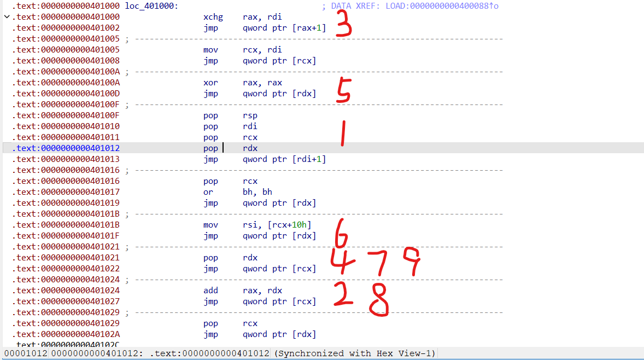
Task: Select the 00001012 offset in the status bar
Action: 21,353
